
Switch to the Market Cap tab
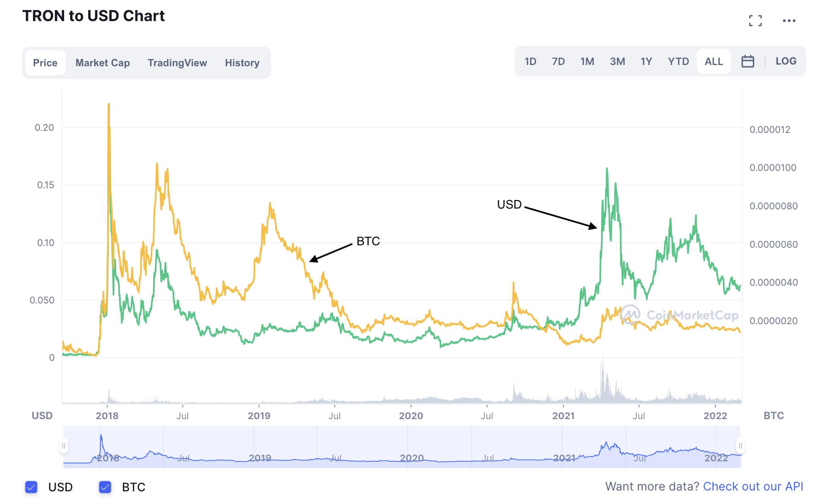click(103, 63)
